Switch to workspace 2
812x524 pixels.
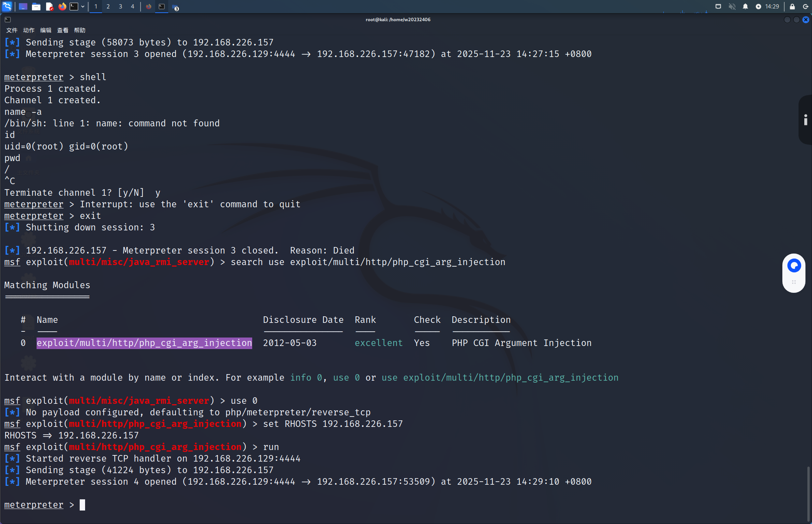108,7
